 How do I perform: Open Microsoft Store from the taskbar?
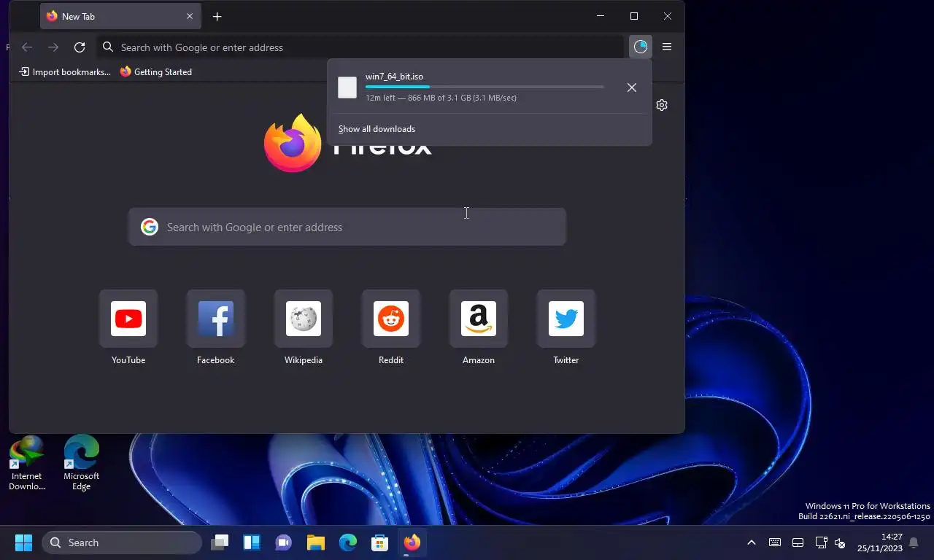pos(379,542)
